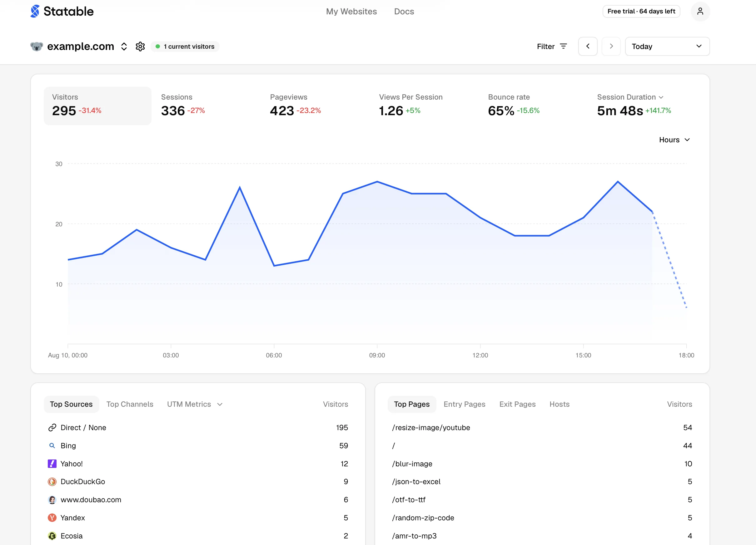This screenshot has height=545, width=756.
Task: Open the user account profile icon
Action: coord(700,11)
